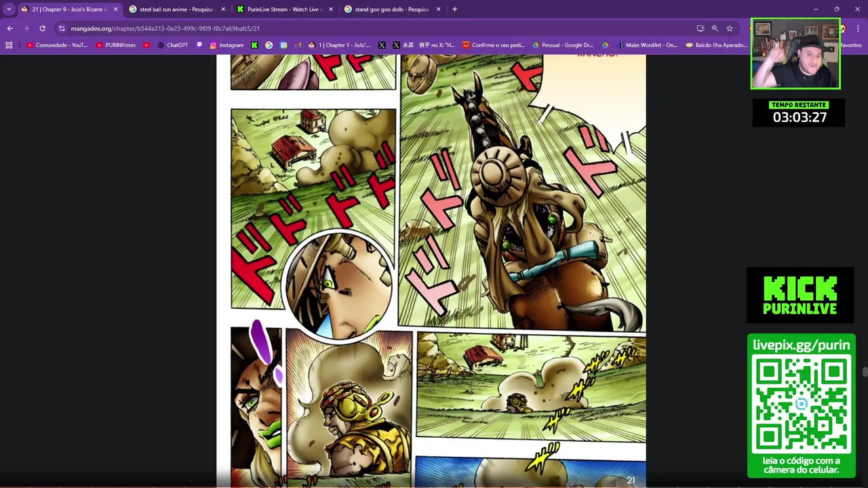Viewport: 868px width, 488px height.
Task: Restore down the browser window
Action: point(837,9)
